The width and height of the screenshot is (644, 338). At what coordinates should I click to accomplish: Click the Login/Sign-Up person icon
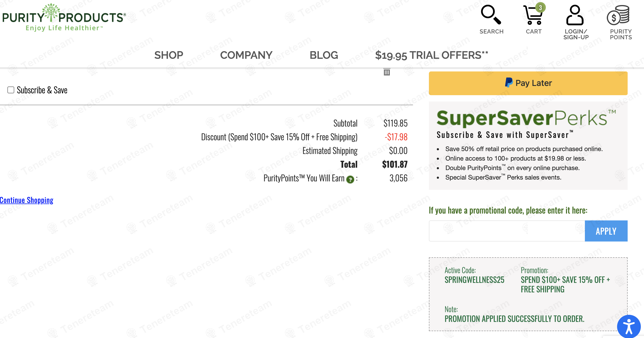[x=575, y=15]
